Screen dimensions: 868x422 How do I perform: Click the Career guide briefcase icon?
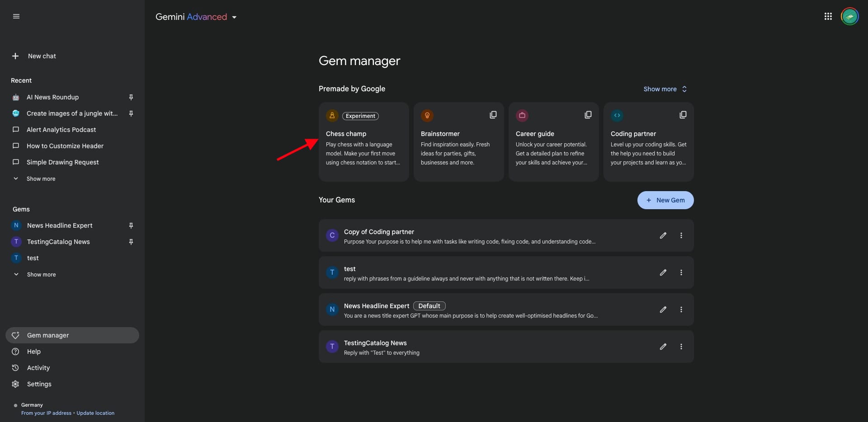[522, 116]
